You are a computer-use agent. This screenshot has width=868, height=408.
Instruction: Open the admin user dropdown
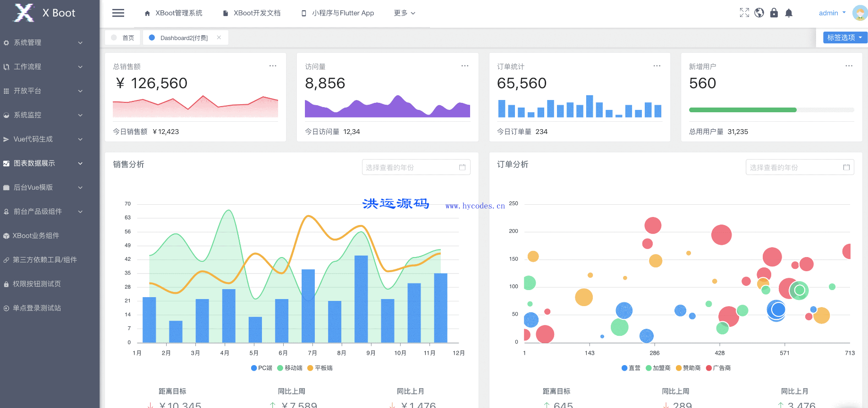point(832,13)
